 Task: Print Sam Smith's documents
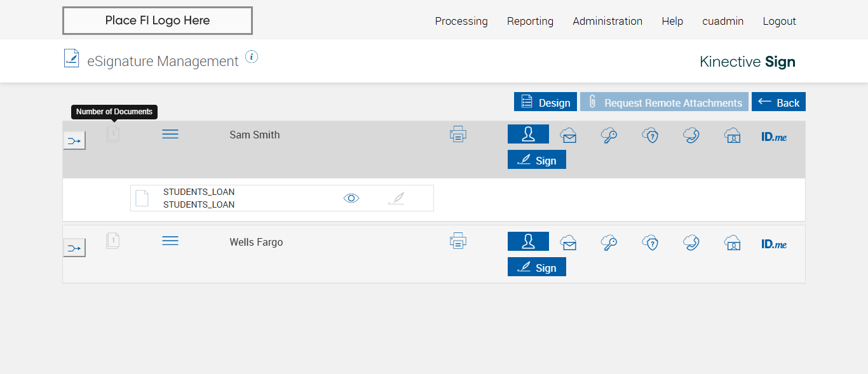coord(458,135)
